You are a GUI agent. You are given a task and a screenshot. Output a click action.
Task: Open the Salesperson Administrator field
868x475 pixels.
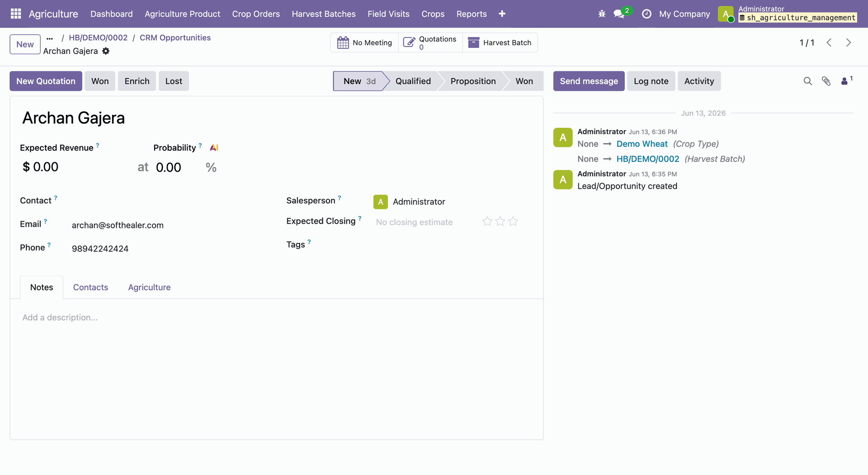pyautogui.click(x=419, y=202)
